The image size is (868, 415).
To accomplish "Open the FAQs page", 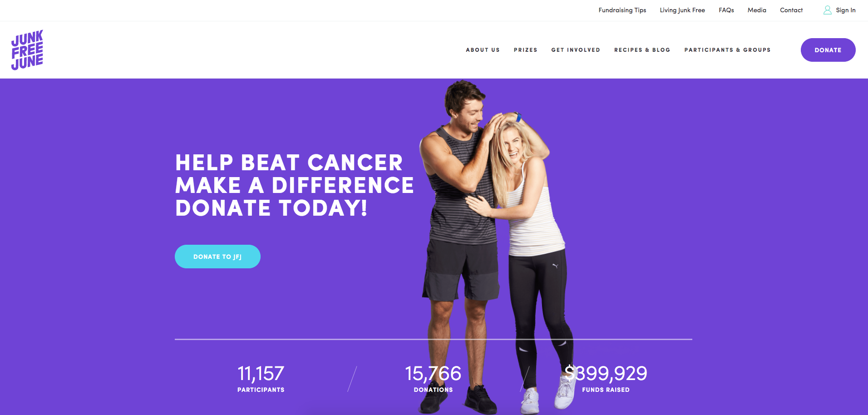I will tap(726, 10).
